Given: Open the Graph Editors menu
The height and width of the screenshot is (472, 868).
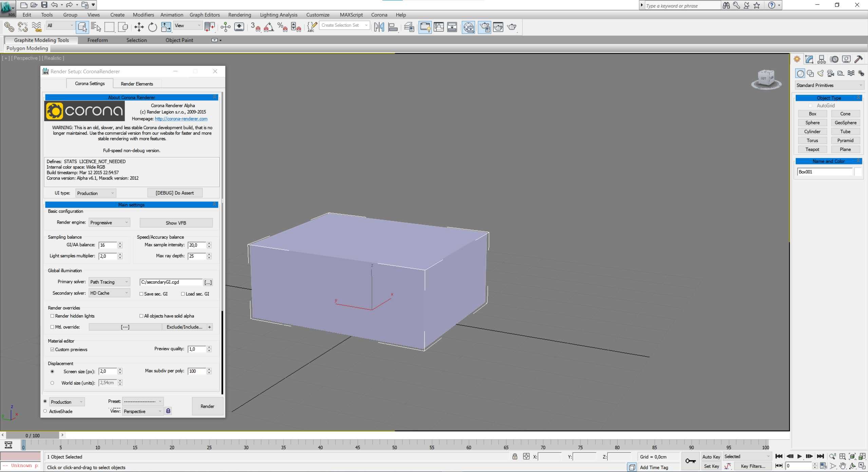Looking at the screenshot, I should [x=205, y=15].
